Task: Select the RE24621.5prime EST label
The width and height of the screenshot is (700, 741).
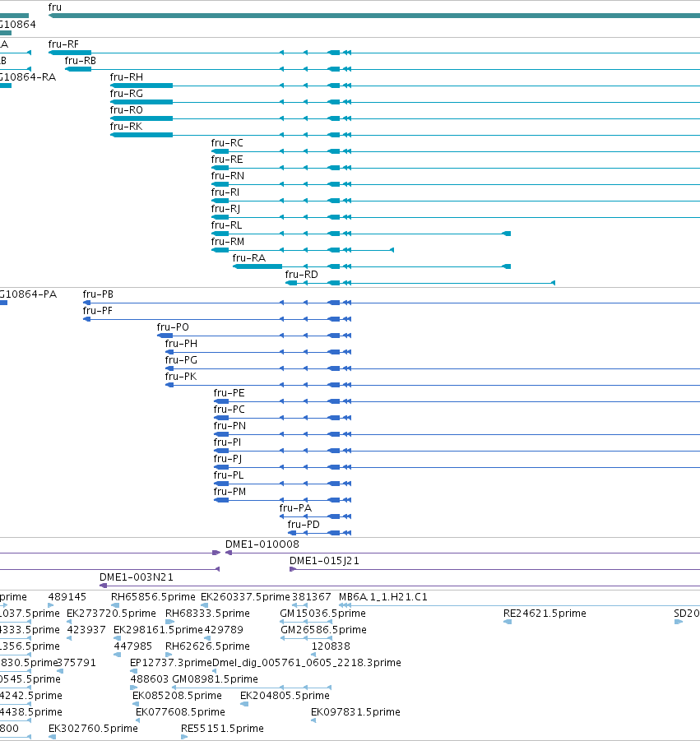Action: [x=545, y=614]
